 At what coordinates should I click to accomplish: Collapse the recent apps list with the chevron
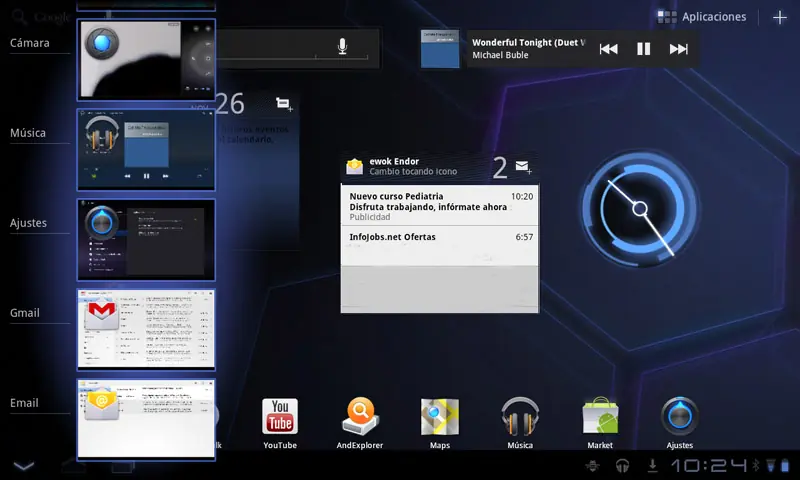[x=24, y=465]
